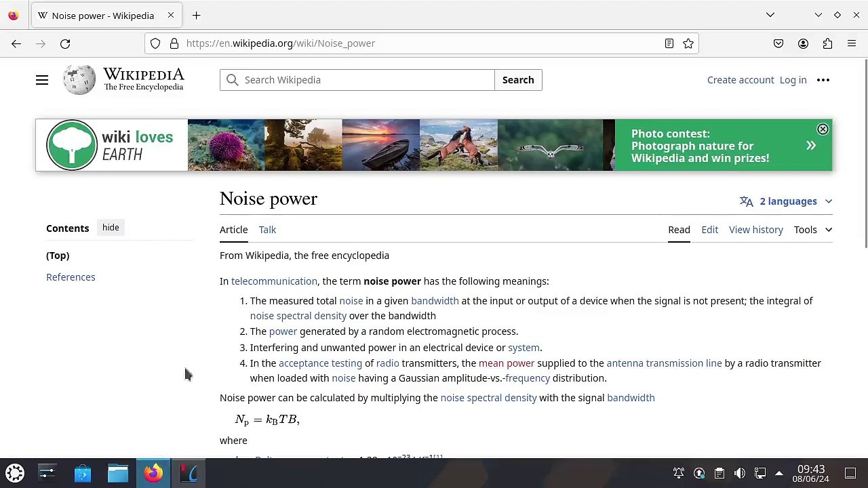Image resolution: width=868 pixels, height=488 pixels.
Task: Bookmark this page with the star icon
Action: 688,43
